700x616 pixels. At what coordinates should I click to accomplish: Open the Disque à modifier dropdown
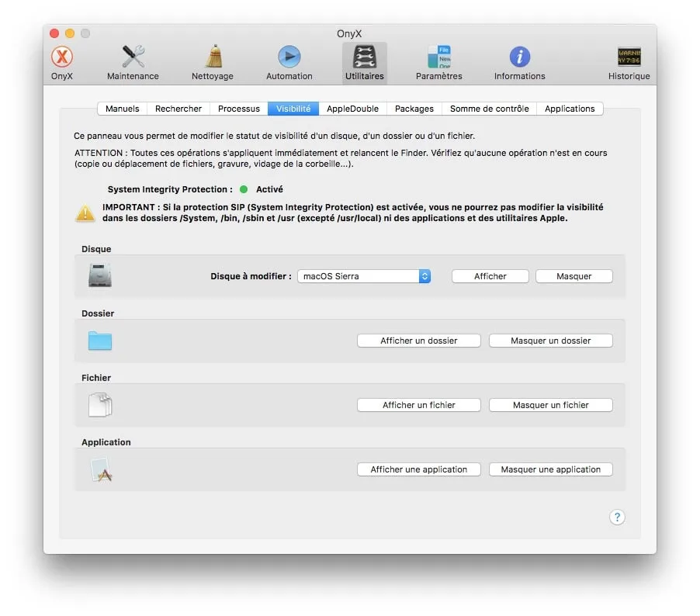tap(364, 276)
